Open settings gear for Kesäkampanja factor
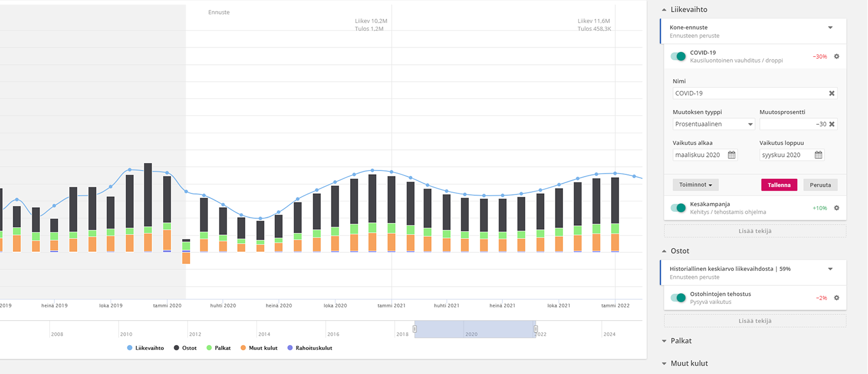 click(836, 208)
